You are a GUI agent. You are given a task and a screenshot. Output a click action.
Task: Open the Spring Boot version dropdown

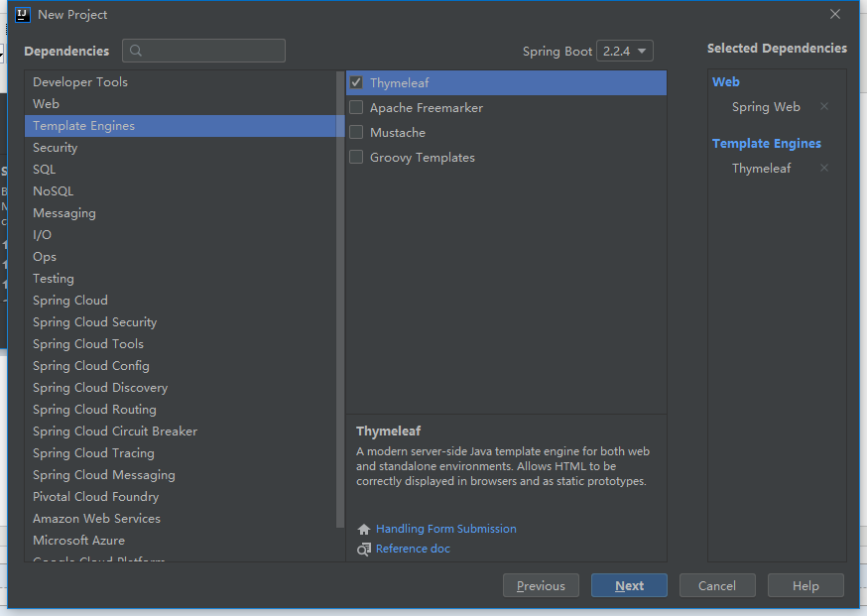point(625,51)
